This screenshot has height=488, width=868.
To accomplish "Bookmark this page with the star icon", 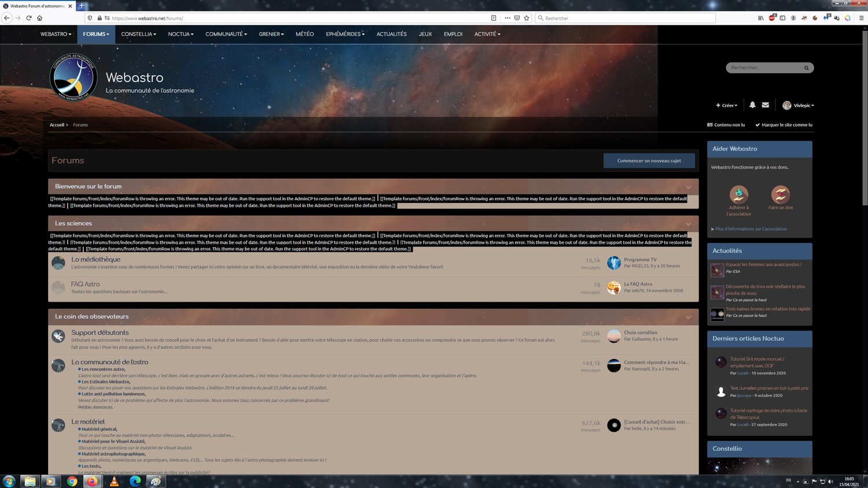I will click(x=527, y=18).
